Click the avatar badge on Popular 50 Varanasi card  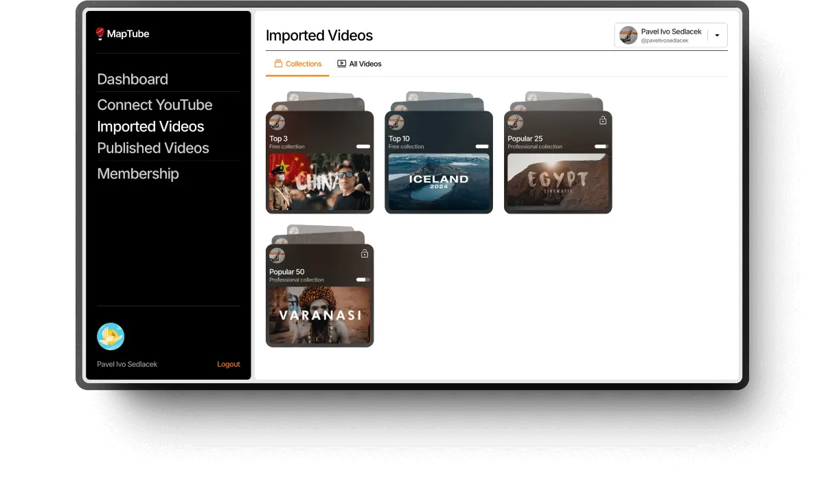pyautogui.click(x=277, y=255)
